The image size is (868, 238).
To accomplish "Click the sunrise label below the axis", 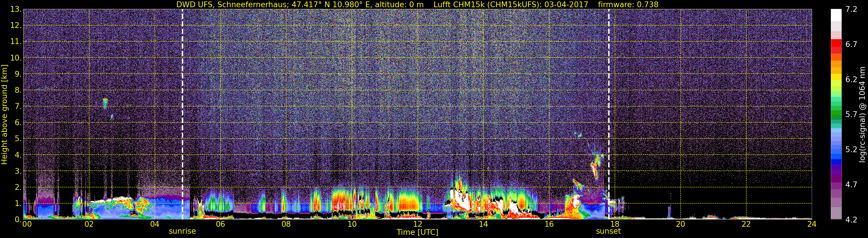I will 182,231.
